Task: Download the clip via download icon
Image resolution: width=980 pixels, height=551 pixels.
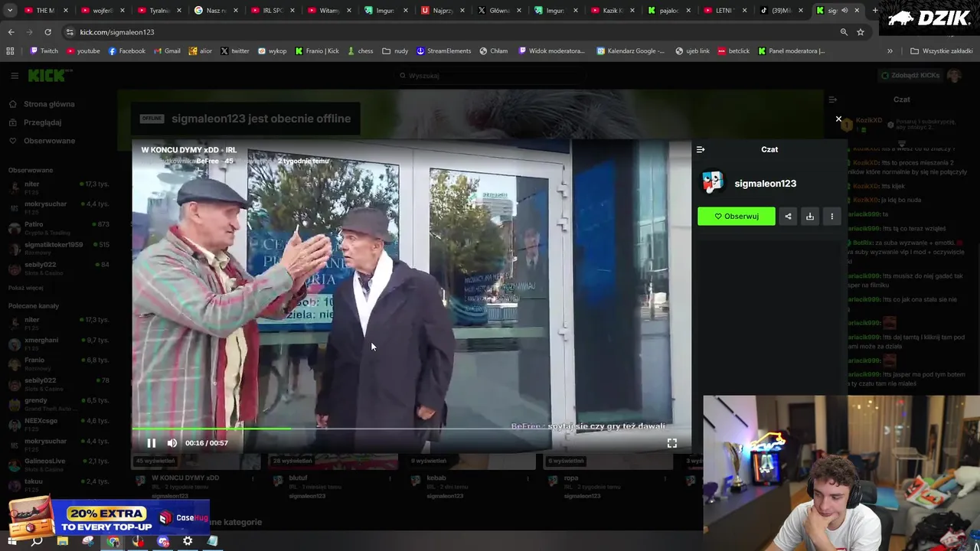Action: pyautogui.click(x=810, y=217)
